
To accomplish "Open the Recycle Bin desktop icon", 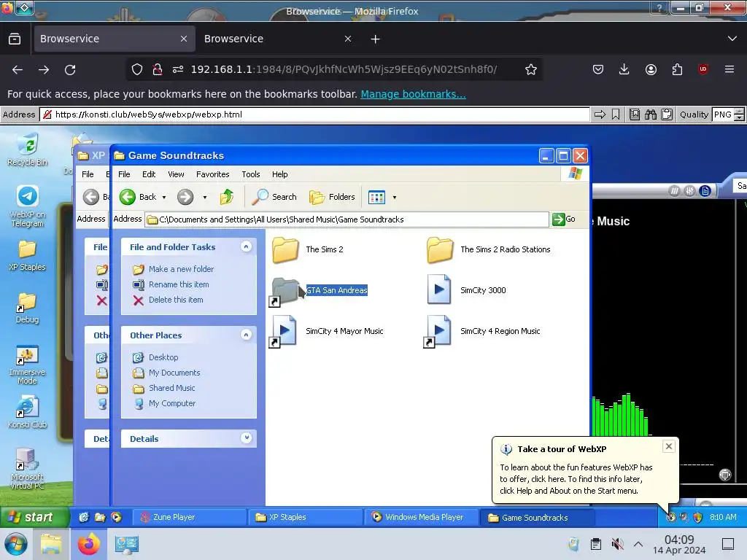I will pos(27,150).
